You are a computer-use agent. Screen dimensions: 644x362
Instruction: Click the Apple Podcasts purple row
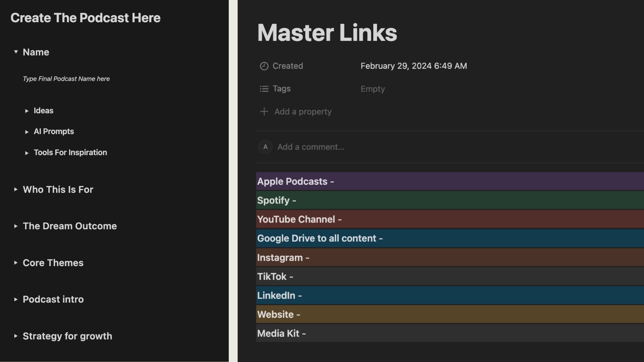click(x=450, y=181)
